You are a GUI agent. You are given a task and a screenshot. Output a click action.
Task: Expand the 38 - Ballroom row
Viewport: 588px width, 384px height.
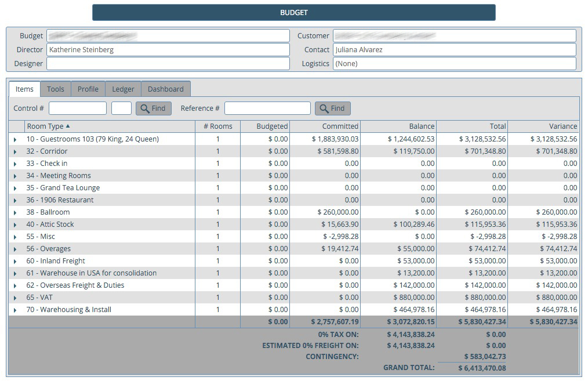(x=15, y=213)
